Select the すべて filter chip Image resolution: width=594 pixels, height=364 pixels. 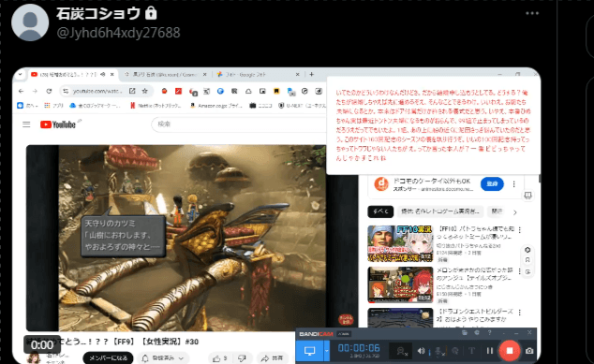[x=380, y=211]
